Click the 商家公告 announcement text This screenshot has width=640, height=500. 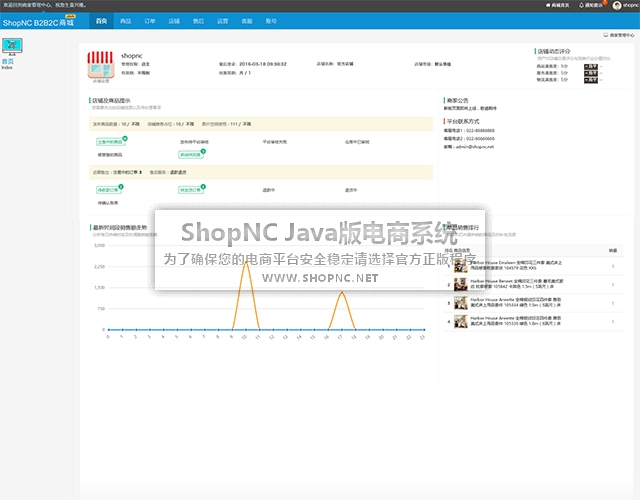[x=470, y=109]
